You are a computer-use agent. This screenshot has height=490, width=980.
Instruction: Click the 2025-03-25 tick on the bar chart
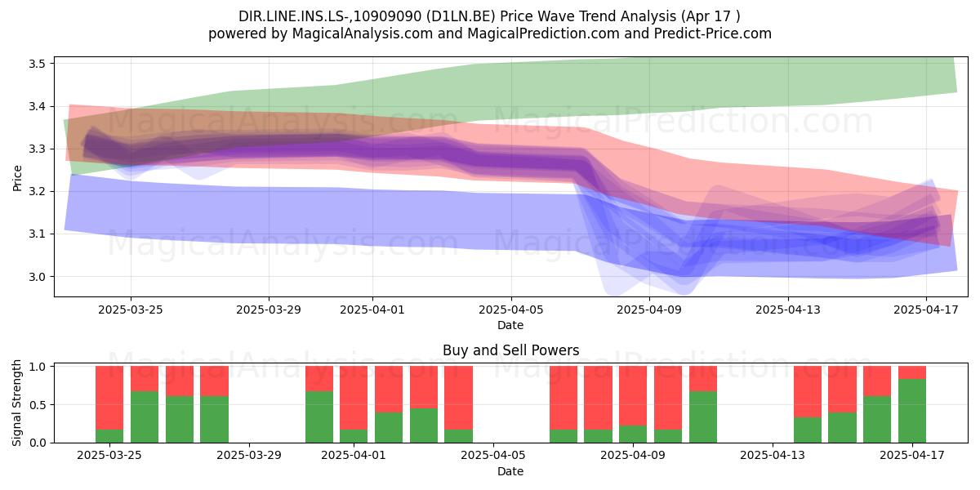coord(109,456)
